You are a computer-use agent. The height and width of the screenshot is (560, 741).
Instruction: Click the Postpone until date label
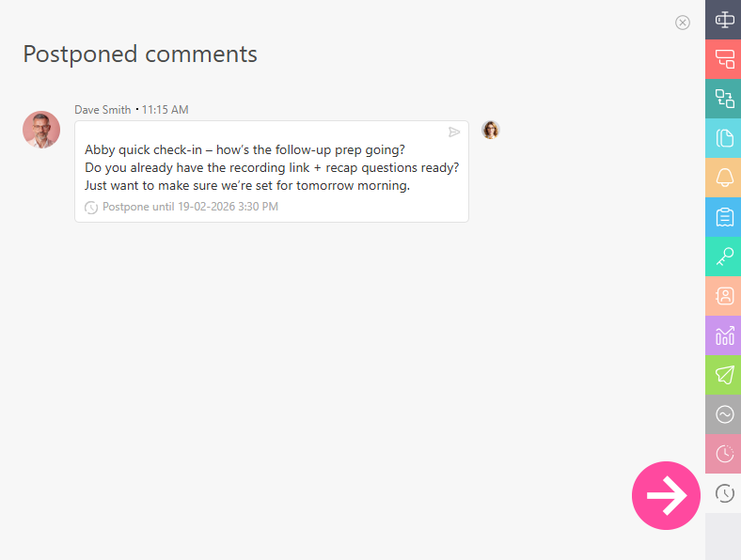tap(190, 207)
